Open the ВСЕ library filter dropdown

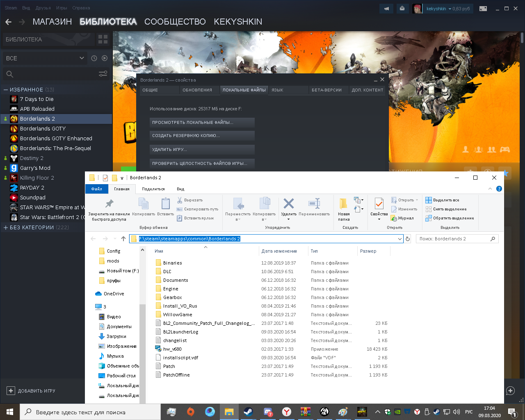(x=45, y=58)
